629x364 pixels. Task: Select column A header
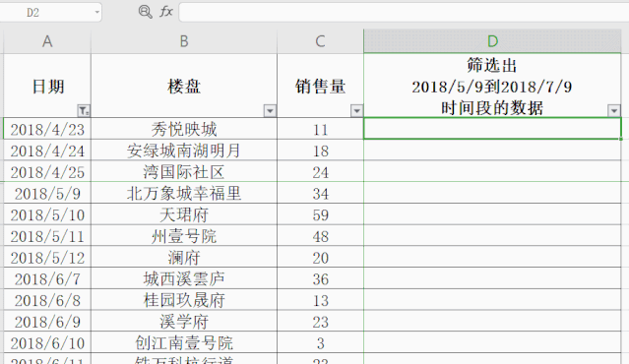pos(47,41)
